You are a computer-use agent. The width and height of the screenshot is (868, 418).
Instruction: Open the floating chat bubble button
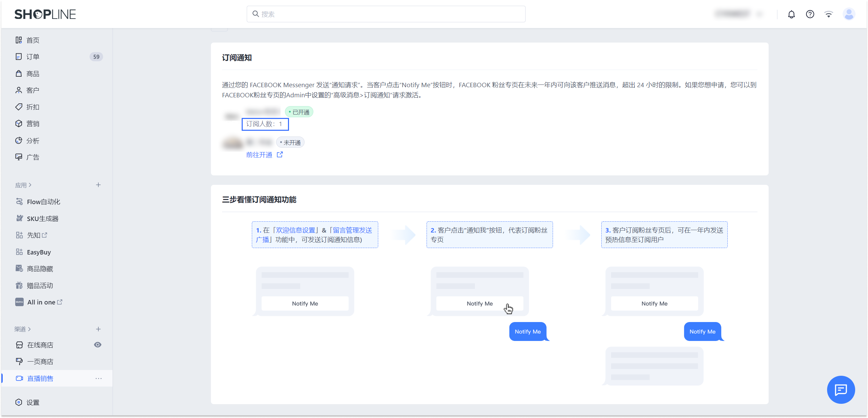point(841,390)
